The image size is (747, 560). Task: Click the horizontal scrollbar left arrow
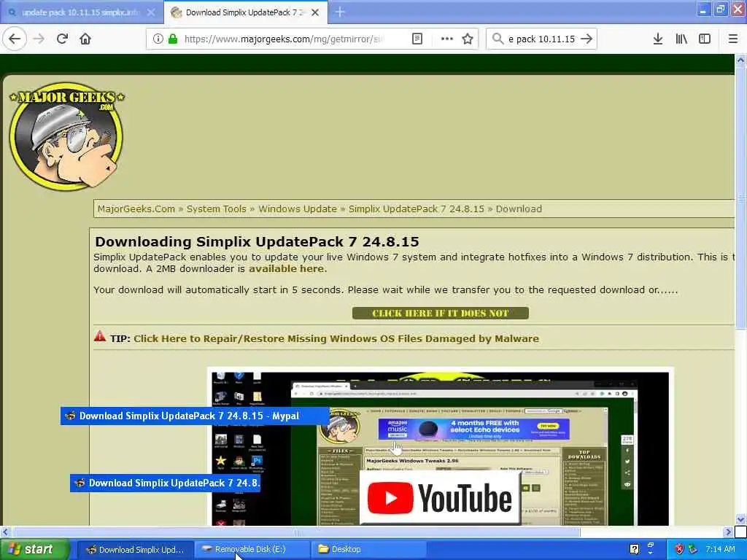(x=5, y=532)
